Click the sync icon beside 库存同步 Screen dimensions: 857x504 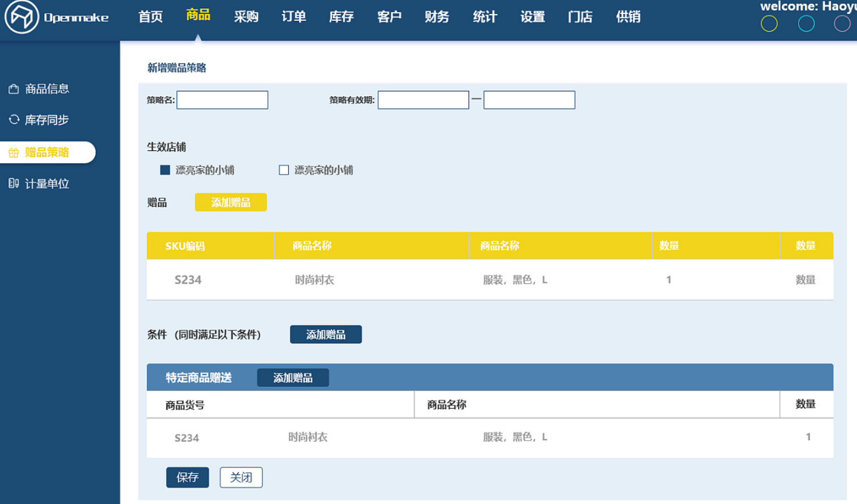14,120
